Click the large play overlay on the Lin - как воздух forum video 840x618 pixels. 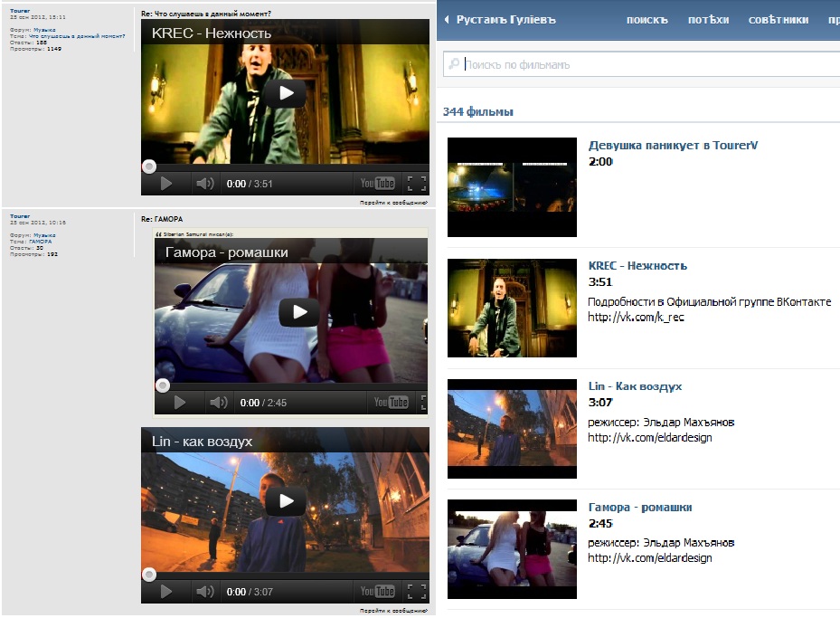286,500
